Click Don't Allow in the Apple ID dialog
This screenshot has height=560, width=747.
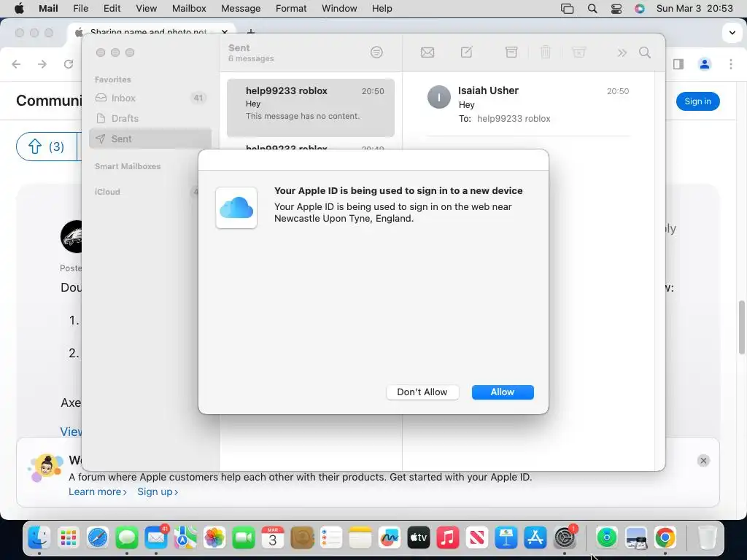click(x=422, y=392)
